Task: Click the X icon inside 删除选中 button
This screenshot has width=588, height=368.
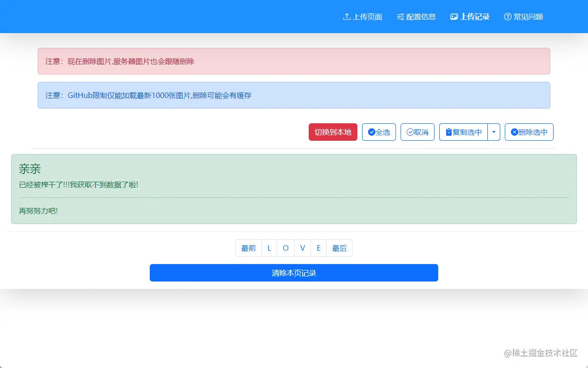Action: click(514, 132)
